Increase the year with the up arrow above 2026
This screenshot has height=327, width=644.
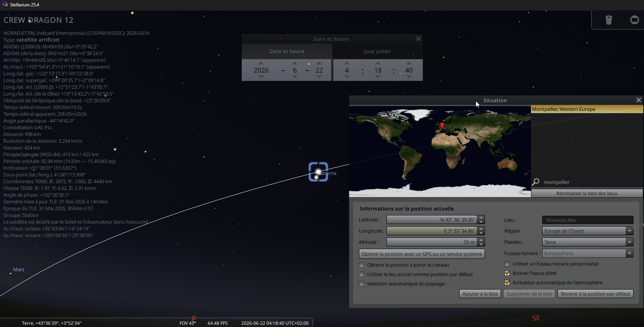coord(261,63)
